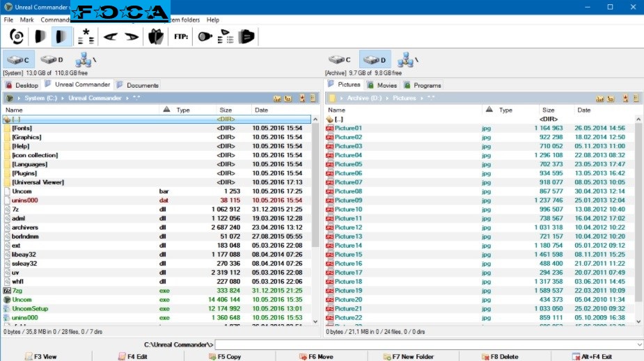Image resolution: width=644 pixels, height=361 pixels.
Task: Click the left panel scroll down arrow
Action: (x=315, y=321)
